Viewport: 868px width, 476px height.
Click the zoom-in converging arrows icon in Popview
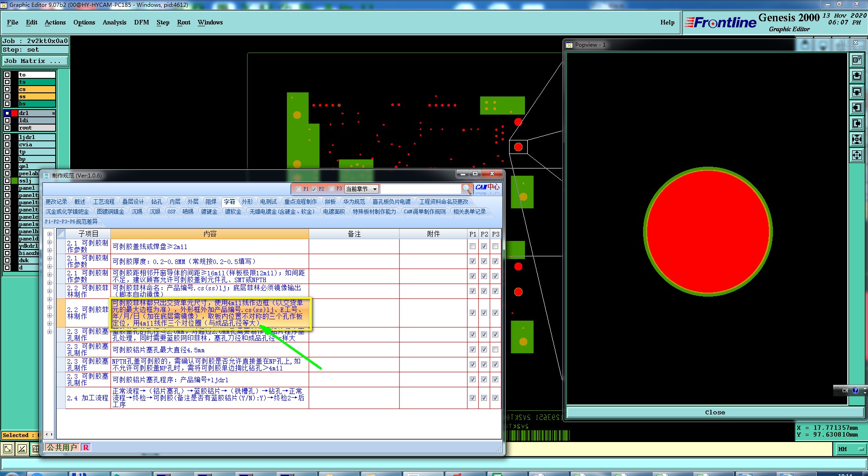coord(857,139)
